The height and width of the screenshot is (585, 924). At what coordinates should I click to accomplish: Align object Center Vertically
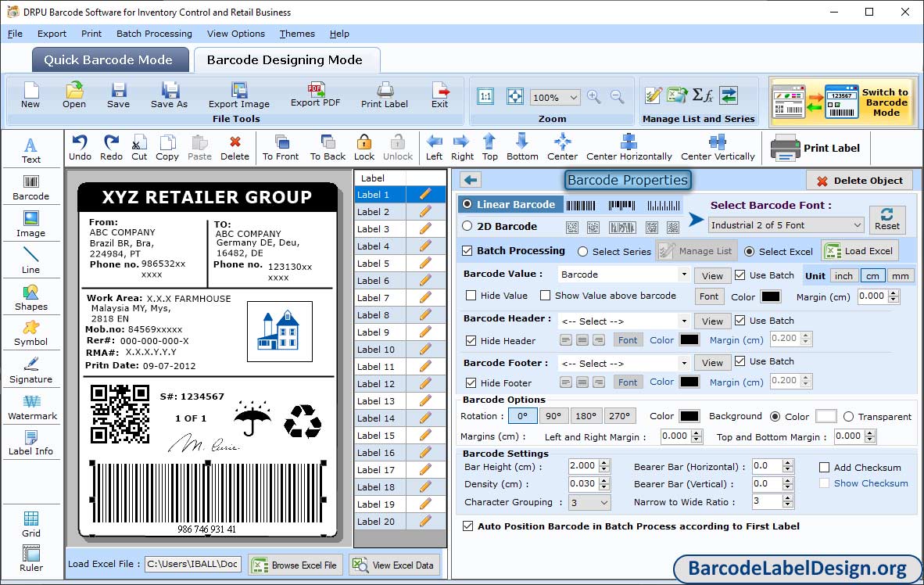coord(718,148)
